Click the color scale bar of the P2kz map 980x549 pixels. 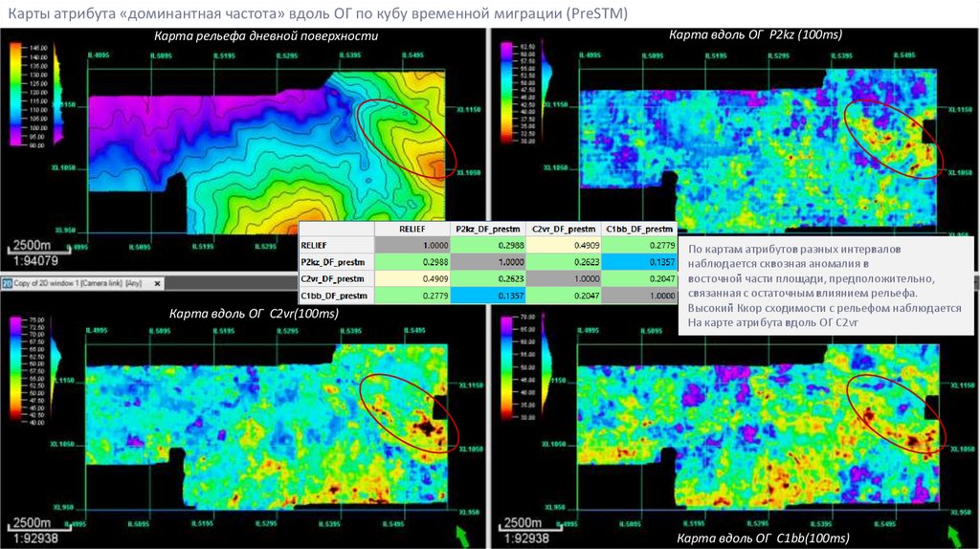(506, 94)
